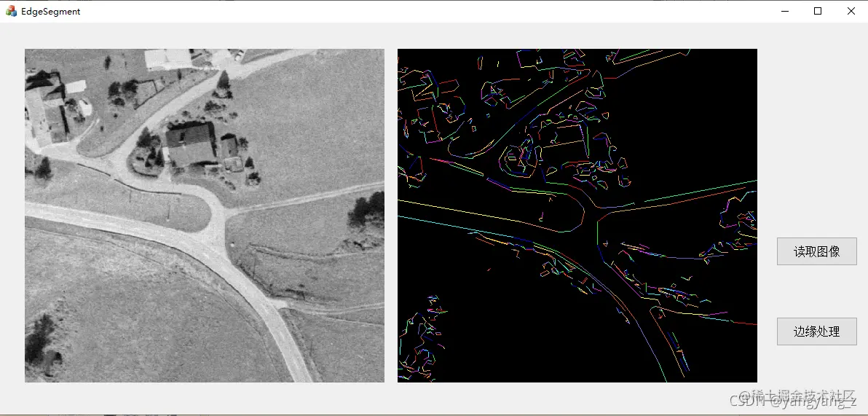Click the colored edge segment result image

click(577, 216)
